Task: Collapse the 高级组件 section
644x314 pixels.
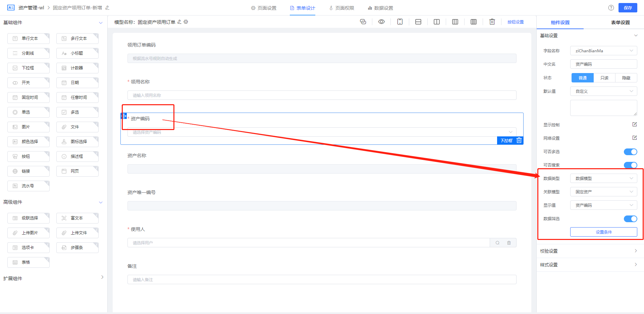Action: tap(101, 202)
